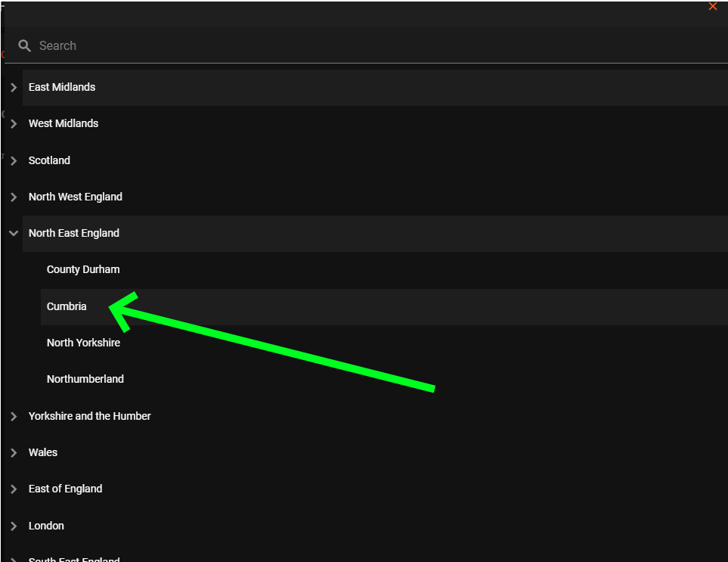Expand the London chevron

tap(14, 526)
